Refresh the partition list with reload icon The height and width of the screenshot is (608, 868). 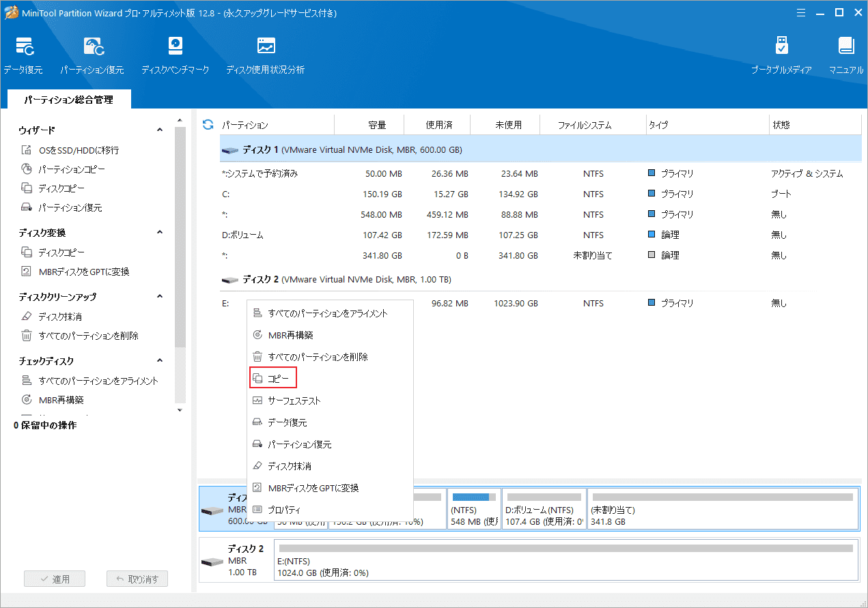(x=208, y=125)
